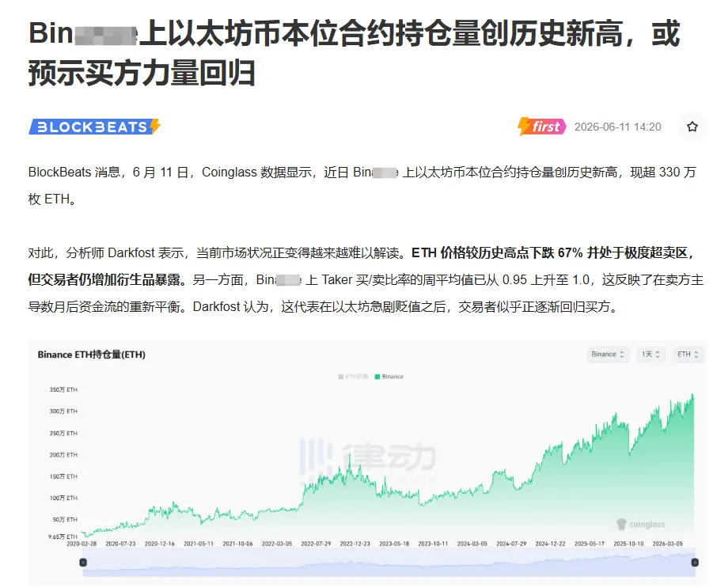
Task: Click the 2024-07-29 date label
Action: point(511,544)
